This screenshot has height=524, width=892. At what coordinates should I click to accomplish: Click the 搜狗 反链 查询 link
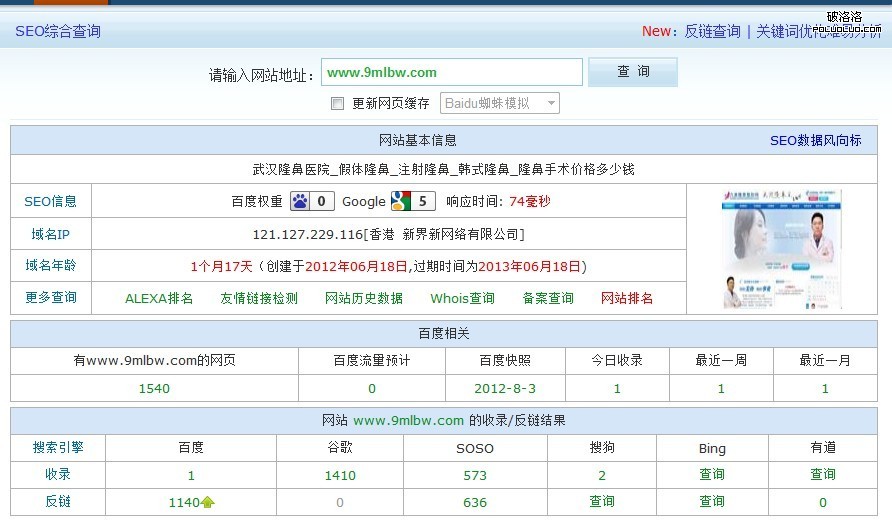(602, 502)
